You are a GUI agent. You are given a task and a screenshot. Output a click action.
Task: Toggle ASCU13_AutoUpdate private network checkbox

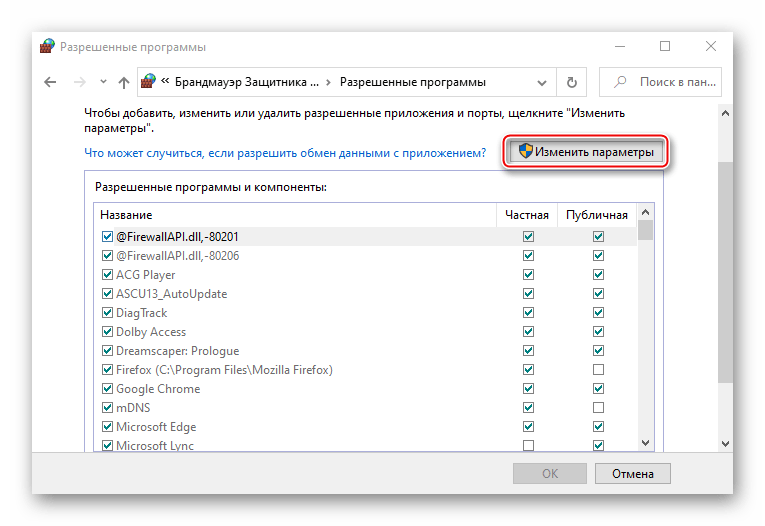pos(528,294)
